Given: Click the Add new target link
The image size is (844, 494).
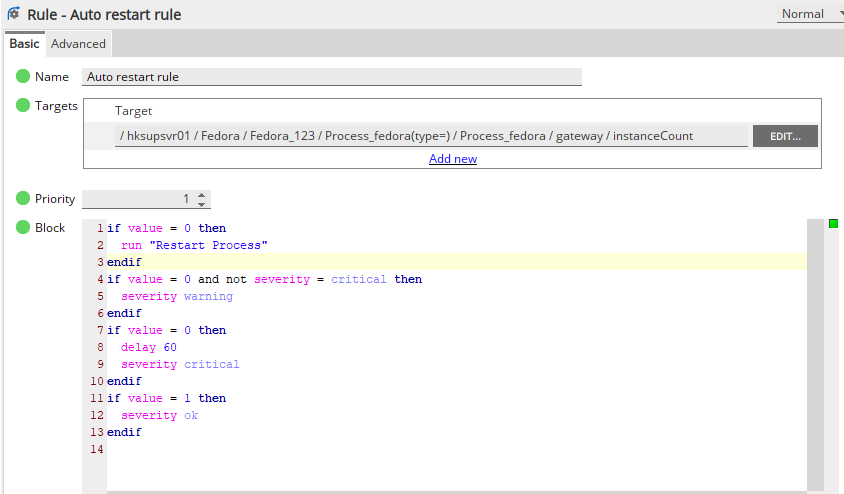Looking at the screenshot, I should 453,159.
